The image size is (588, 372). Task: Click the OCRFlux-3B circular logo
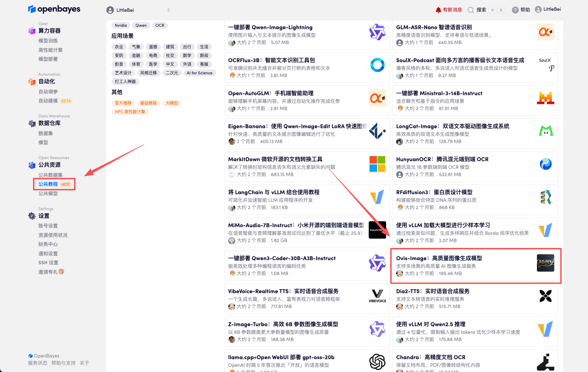coord(377,65)
